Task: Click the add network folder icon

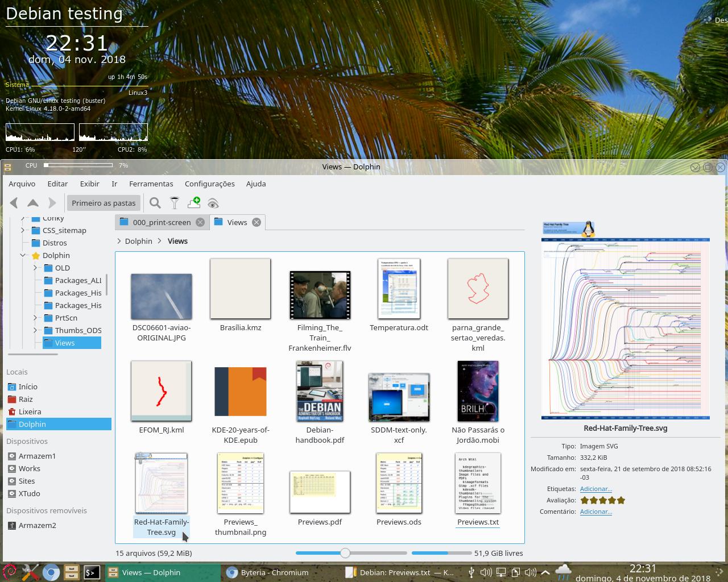Action: [194, 203]
